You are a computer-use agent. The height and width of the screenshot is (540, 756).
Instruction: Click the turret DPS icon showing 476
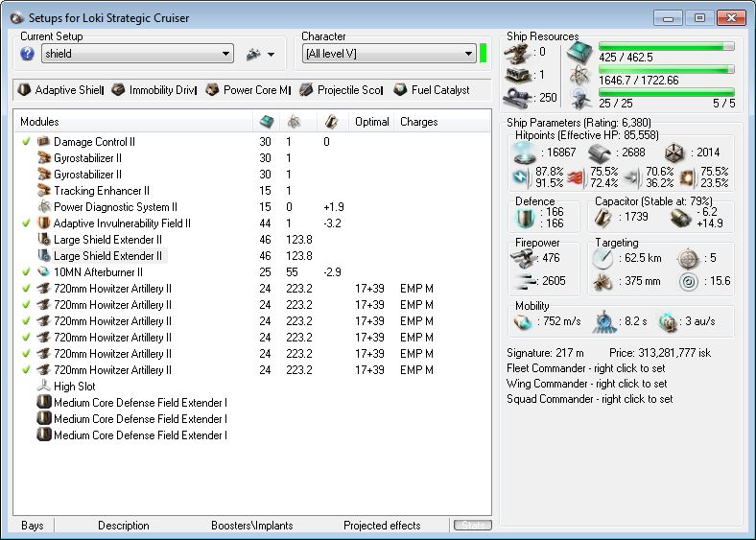pyautogui.click(x=524, y=258)
